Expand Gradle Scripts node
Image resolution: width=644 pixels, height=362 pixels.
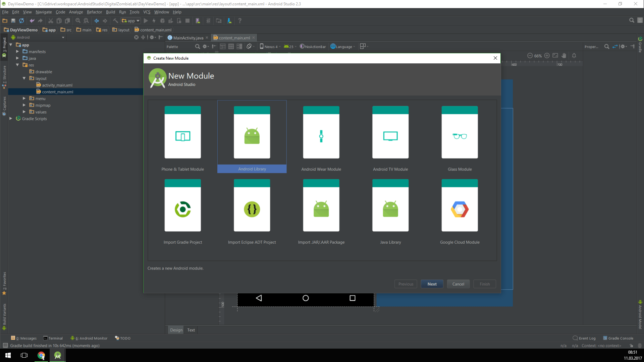click(11, 118)
